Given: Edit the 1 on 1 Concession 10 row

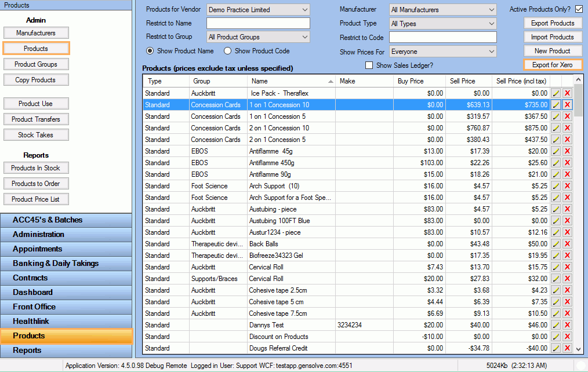Looking at the screenshot, I should [x=556, y=105].
